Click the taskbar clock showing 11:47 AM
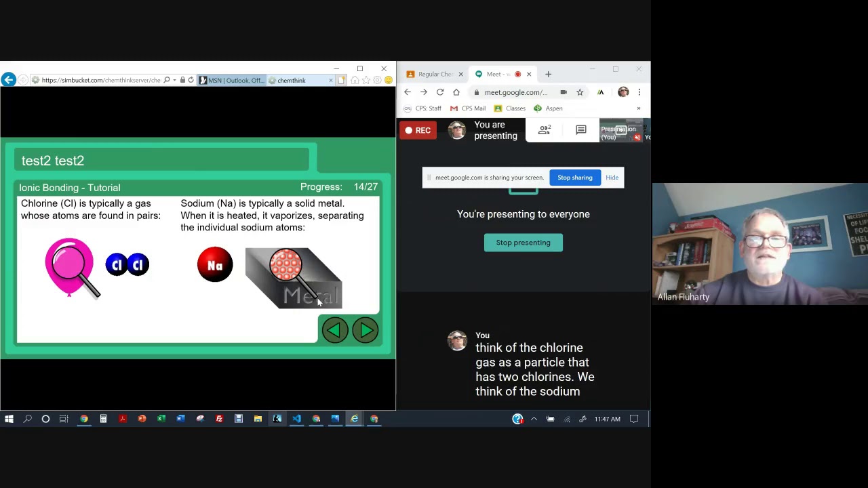The height and width of the screenshot is (488, 868). [607, 419]
